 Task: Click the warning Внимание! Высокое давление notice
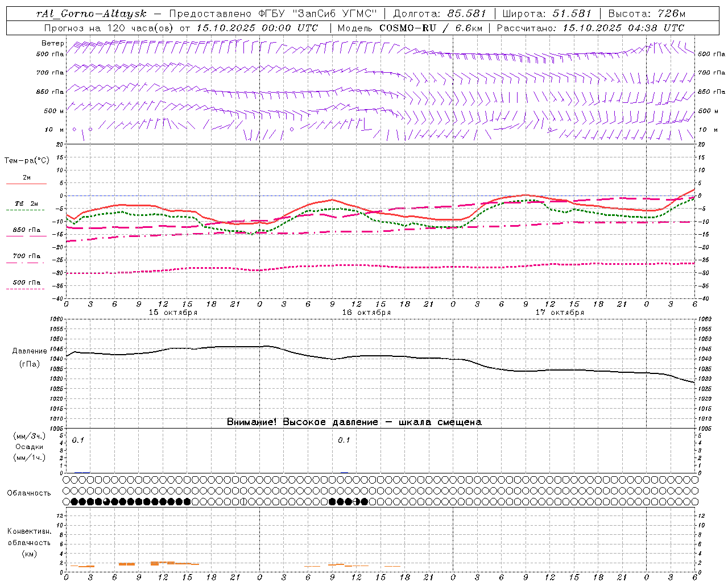tap(354, 422)
